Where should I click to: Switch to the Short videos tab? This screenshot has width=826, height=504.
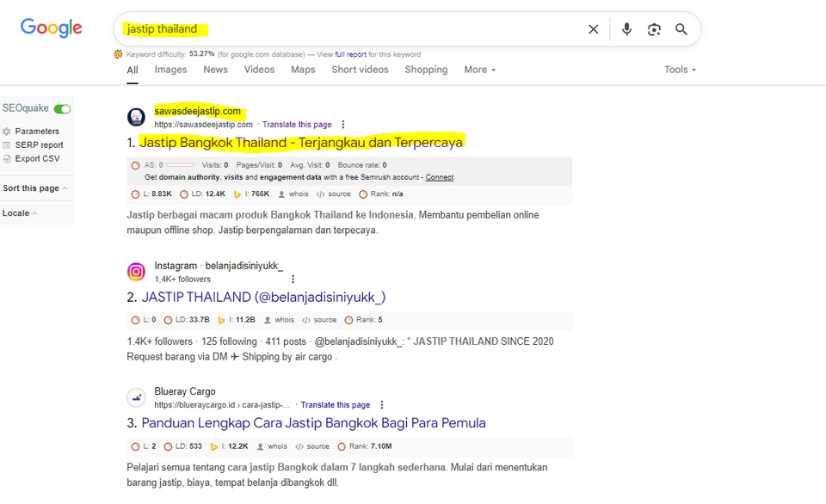[x=360, y=70]
